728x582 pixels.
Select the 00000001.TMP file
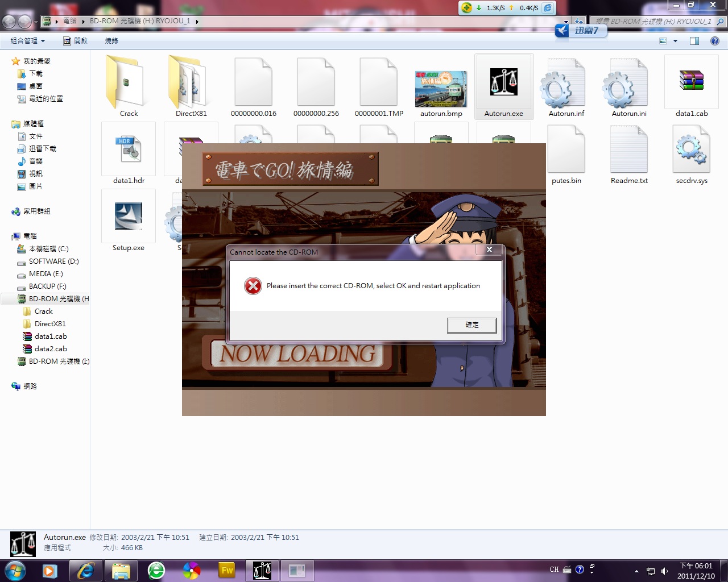[379, 86]
